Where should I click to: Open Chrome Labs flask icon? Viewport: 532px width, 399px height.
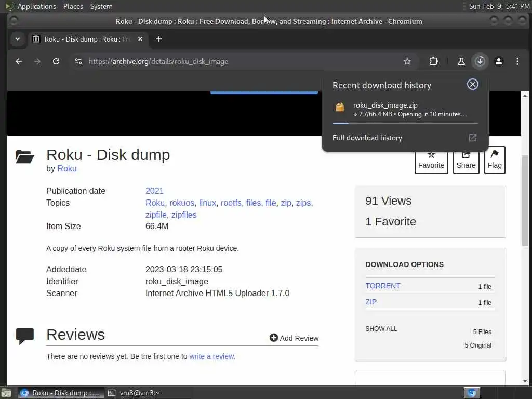tap(461, 61)
